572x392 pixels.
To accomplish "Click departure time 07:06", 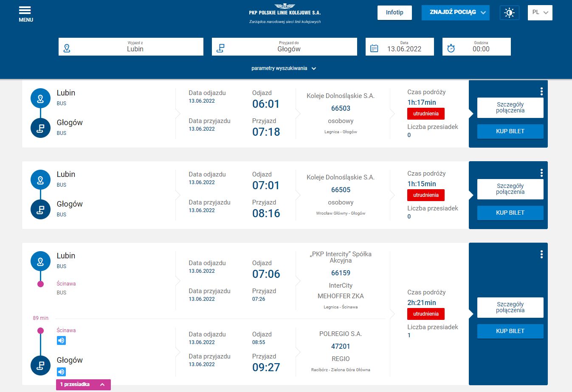I will click(266, 274).
